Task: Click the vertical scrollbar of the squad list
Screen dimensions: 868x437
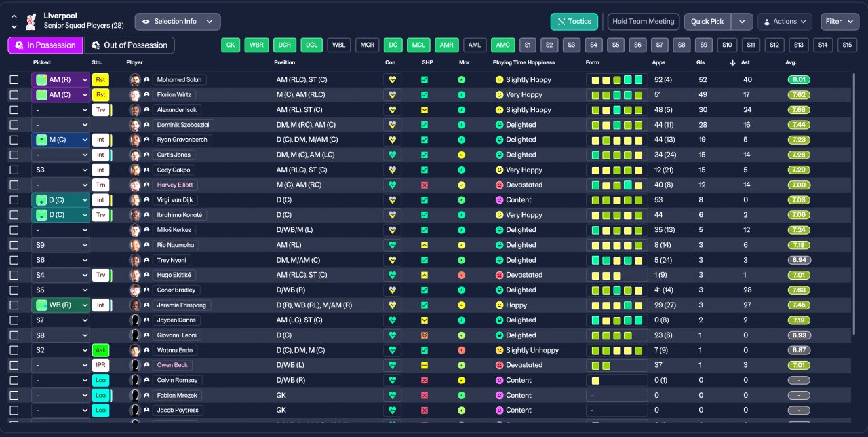Action: point(853,204)
